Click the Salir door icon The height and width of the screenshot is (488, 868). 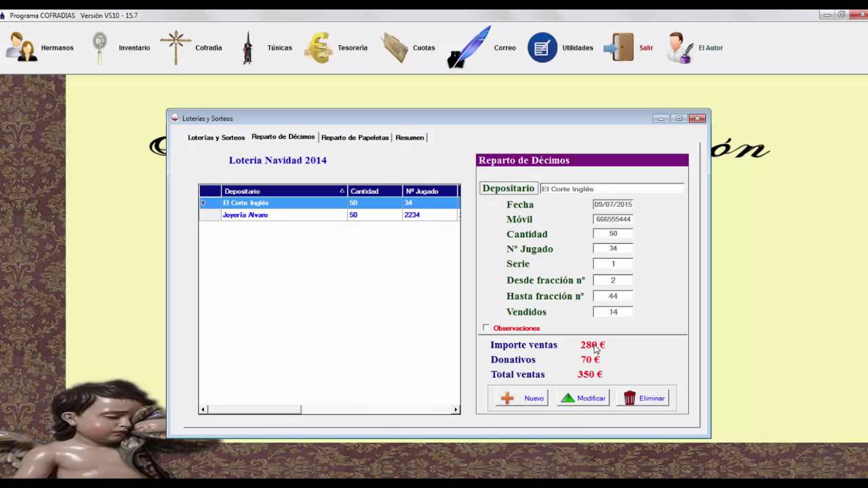[x=618, y=47]
